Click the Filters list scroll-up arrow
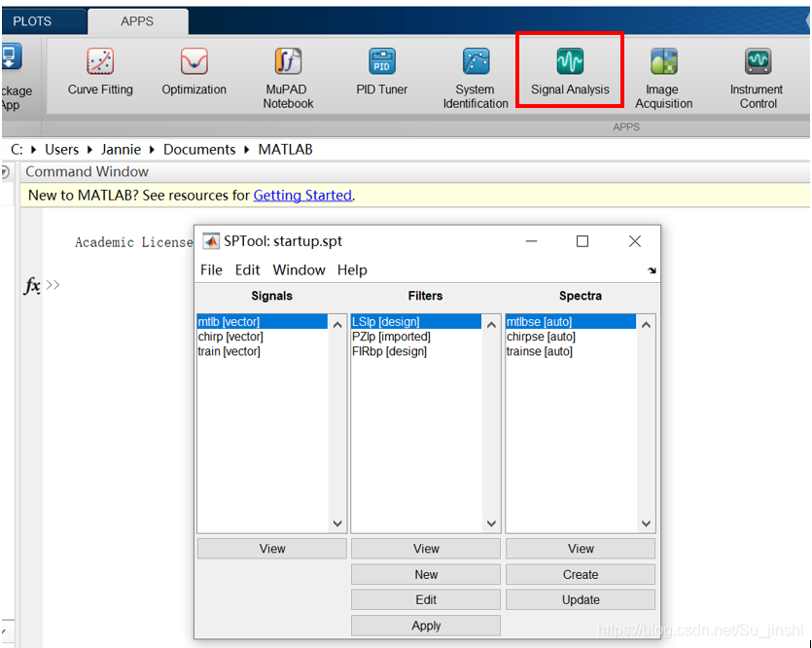Image resolution: width=812 pixels, height=648 pixels. [491, 325]
